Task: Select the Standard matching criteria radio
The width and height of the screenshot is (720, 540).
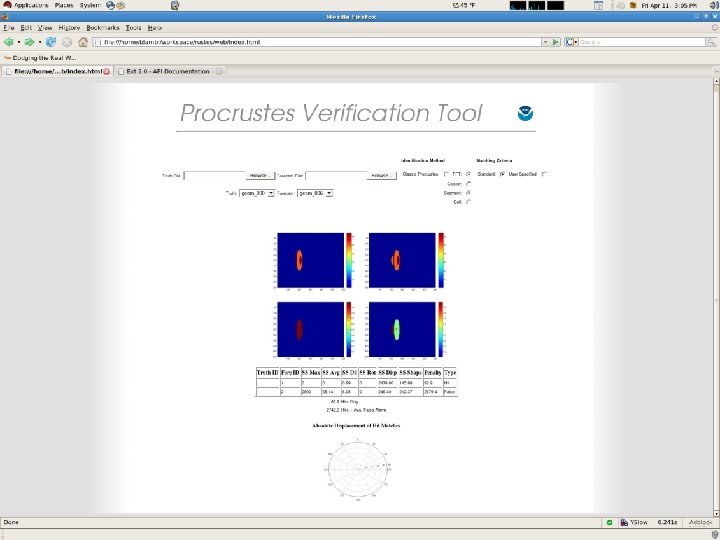Action: click(502, 174)
